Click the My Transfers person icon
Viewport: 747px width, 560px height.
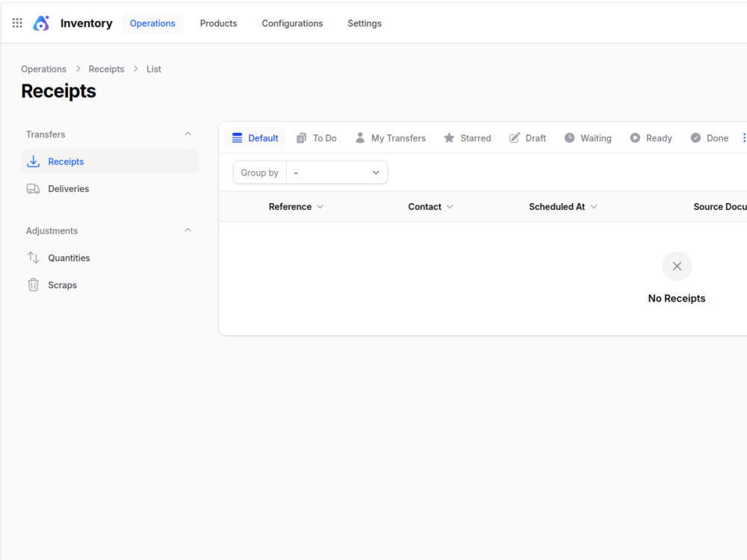pyautogui.click(x=360, y=138)
